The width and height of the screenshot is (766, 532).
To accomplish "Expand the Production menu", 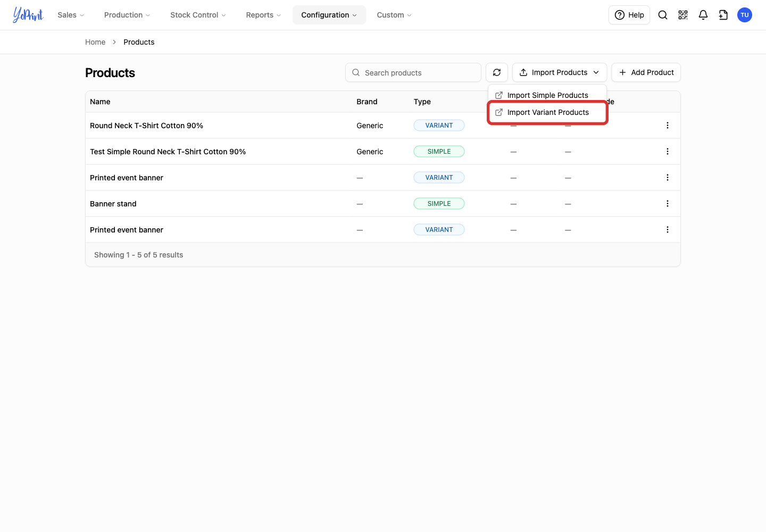I will [x=127, y=15].
